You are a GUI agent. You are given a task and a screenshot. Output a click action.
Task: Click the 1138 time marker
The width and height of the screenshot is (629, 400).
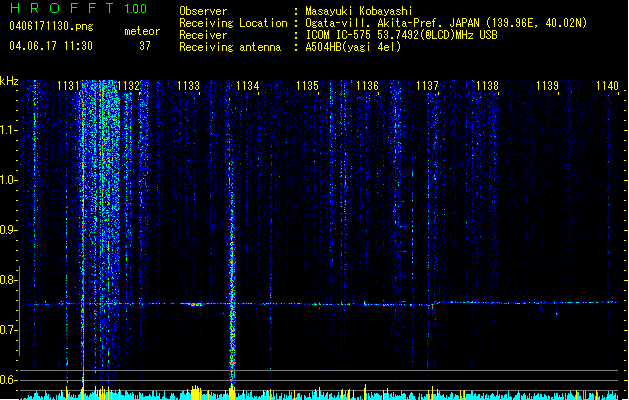487,86
